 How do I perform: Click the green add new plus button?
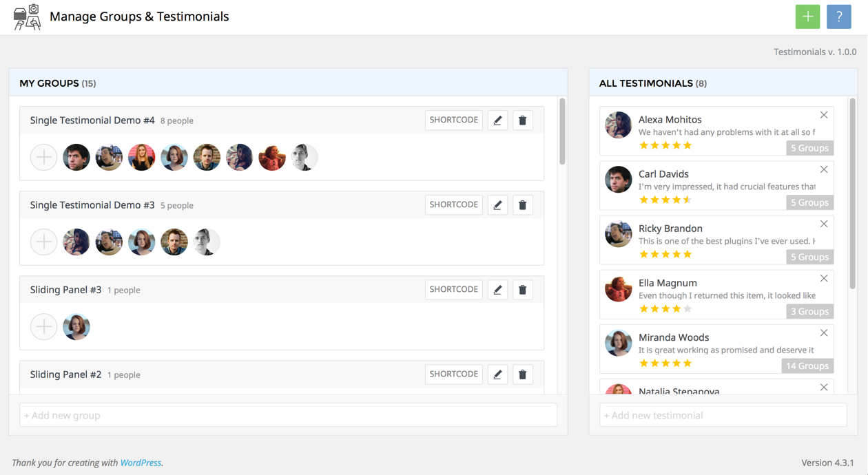click(807, 17)
